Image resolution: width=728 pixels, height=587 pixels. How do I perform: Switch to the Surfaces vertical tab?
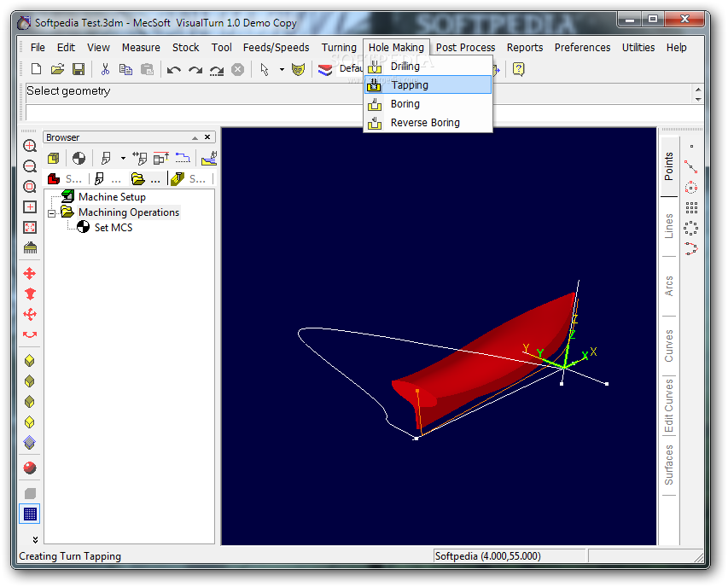coord(668,466)
